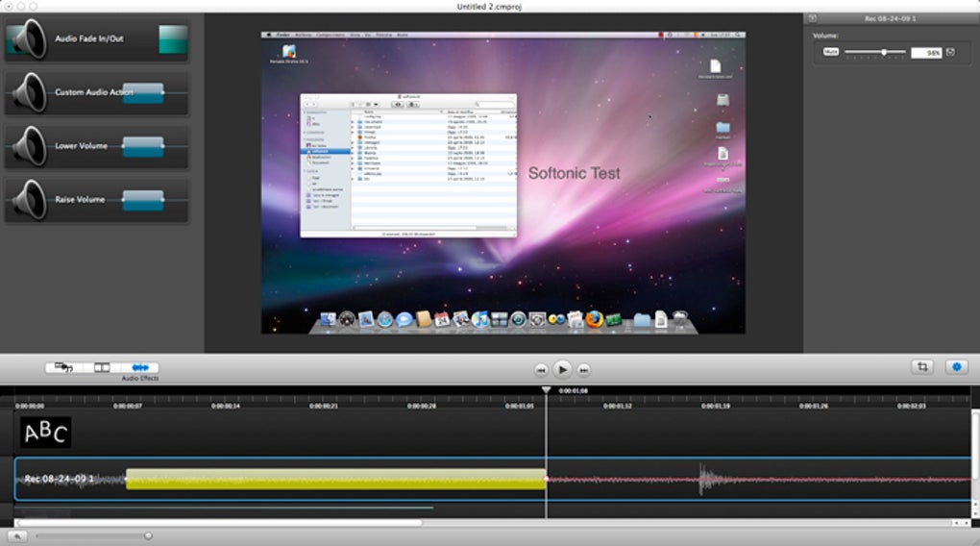Click the crop tool icon
The height and width of the screenshot is (546, 980).
click(922, 367)
